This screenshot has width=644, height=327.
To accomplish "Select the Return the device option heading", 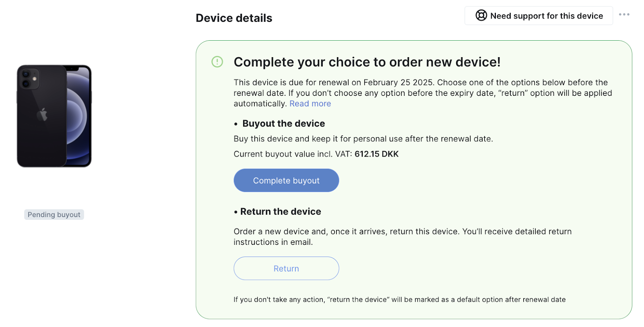I will coord(281,211).
